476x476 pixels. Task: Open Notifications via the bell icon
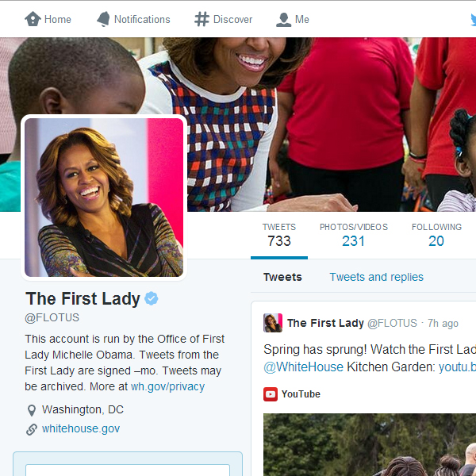[103, 19]
